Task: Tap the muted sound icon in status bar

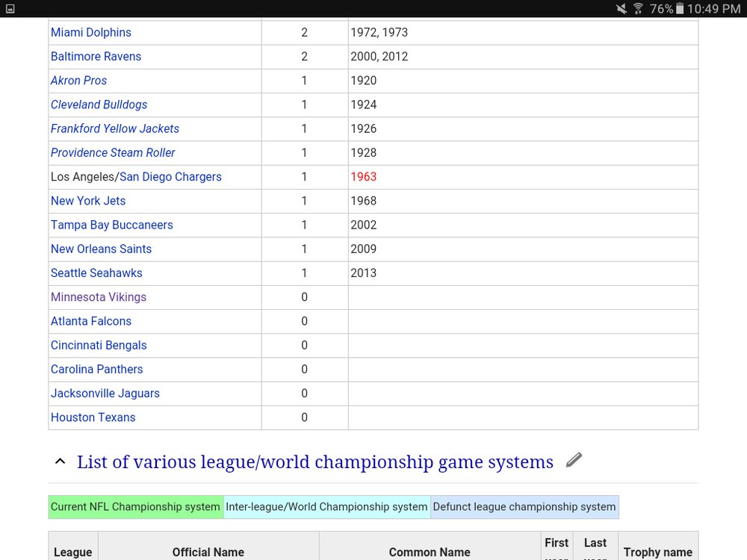Action: click(621, 9)
